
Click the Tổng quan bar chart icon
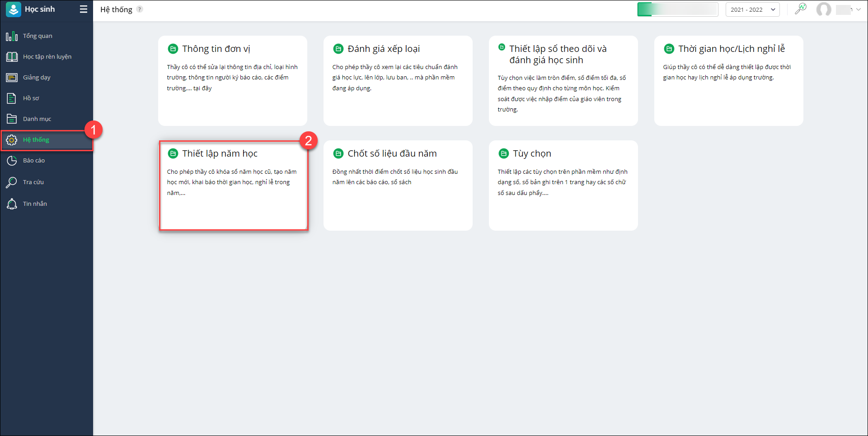tap(12, 36)
